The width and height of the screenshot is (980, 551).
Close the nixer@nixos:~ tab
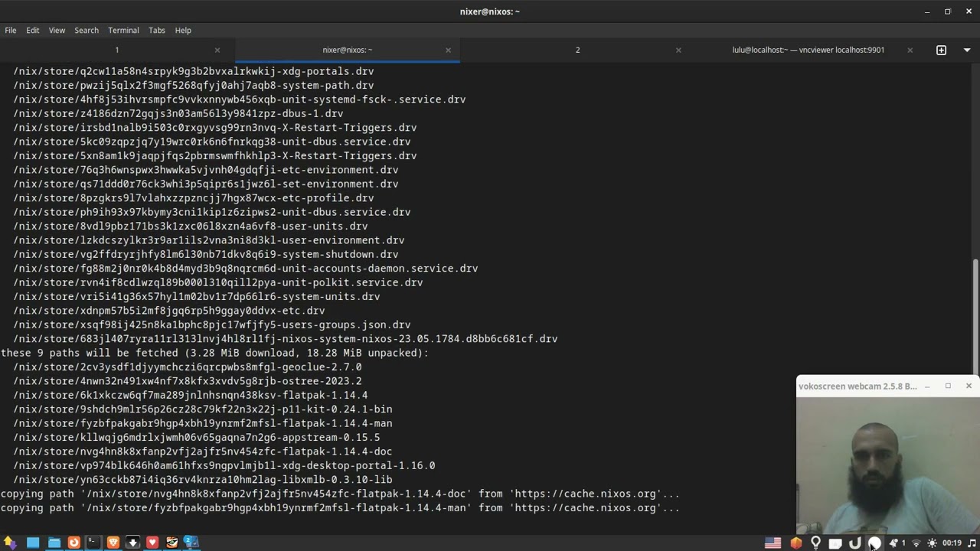448,50
